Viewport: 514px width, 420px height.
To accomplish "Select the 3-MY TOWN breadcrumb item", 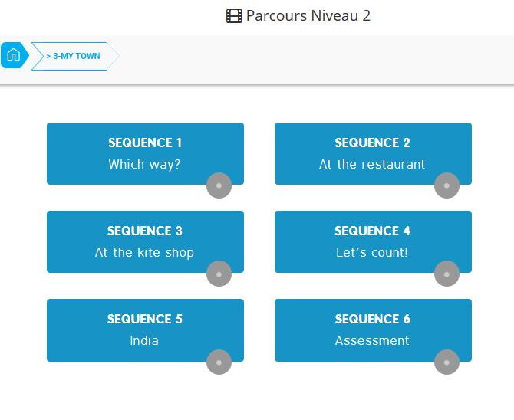I will [74, 57].
